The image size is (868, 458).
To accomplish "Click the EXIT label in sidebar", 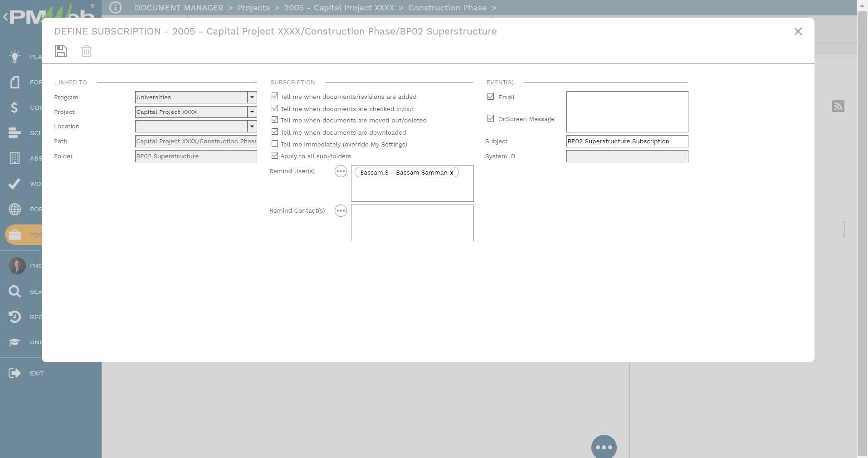I will tap(37, 373).
